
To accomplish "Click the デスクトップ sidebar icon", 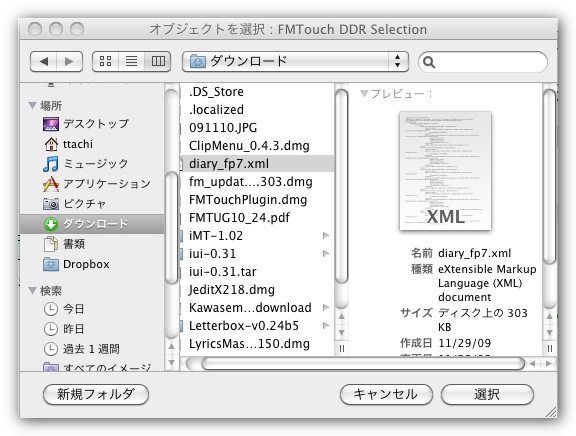I will (x=51, y=124).
